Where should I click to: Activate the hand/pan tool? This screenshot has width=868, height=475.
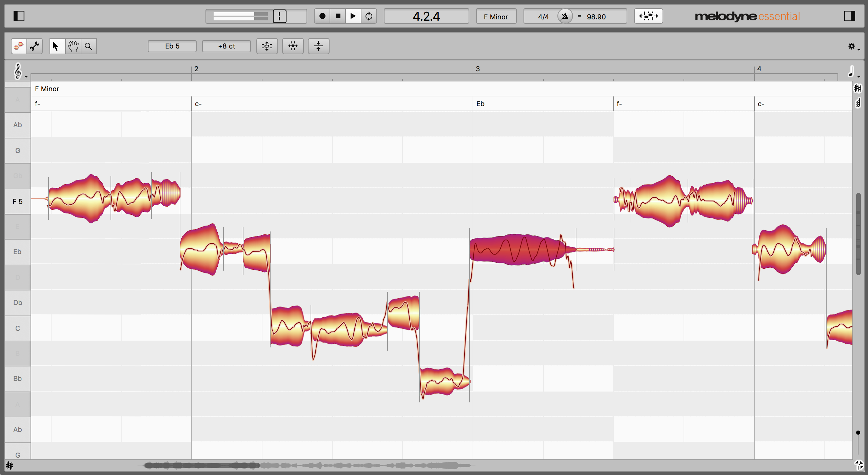(x=72, y=45)
